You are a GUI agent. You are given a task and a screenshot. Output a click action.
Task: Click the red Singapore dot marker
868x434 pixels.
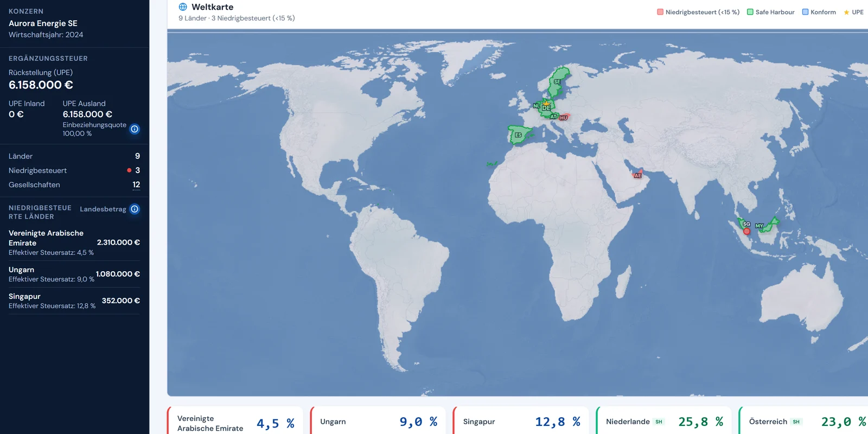point(746,231)
